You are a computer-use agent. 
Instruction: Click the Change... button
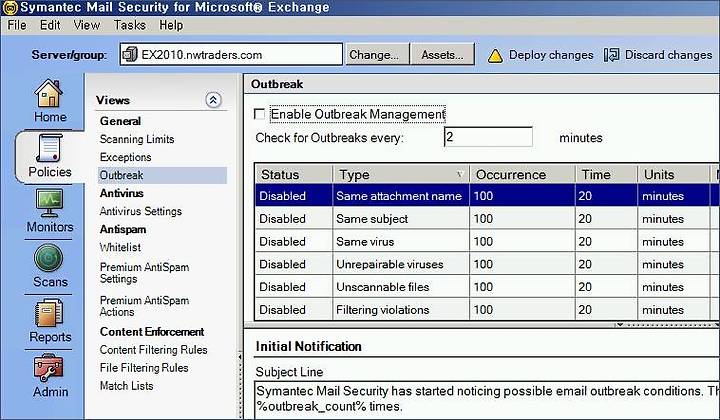[377, 55]
